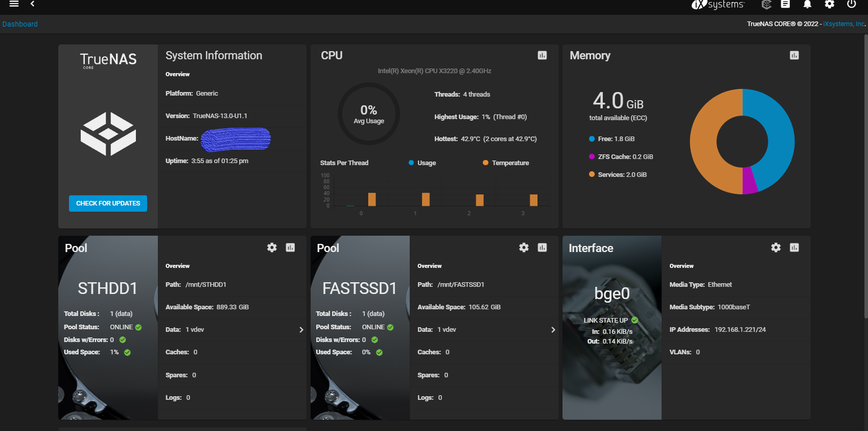The height and width of the screenshot is (431, 868).
Task: Click the FASTSSD1 pool name
Action: [360, 288]
